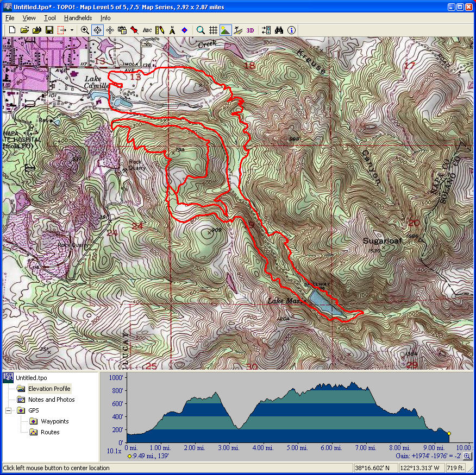Collapse the GPS tree node
This screenshot has height=475, width=476.
[x=9, y=410]
